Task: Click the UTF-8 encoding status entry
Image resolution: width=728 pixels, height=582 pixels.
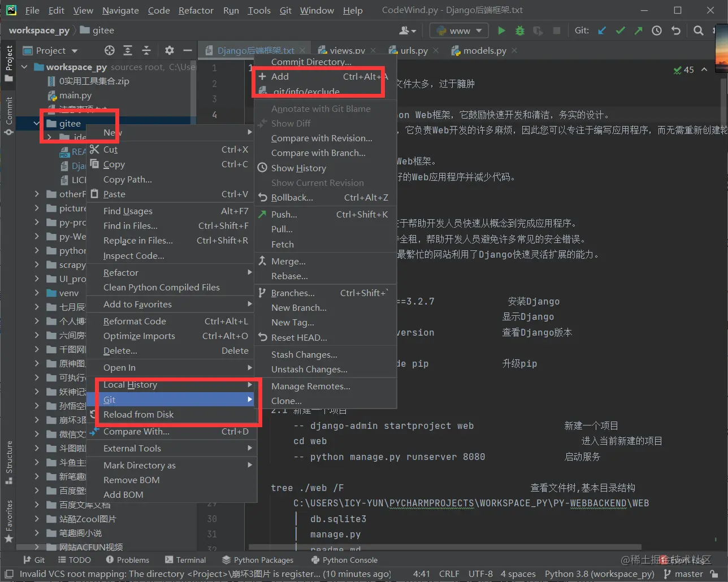Action: [480, 574]
